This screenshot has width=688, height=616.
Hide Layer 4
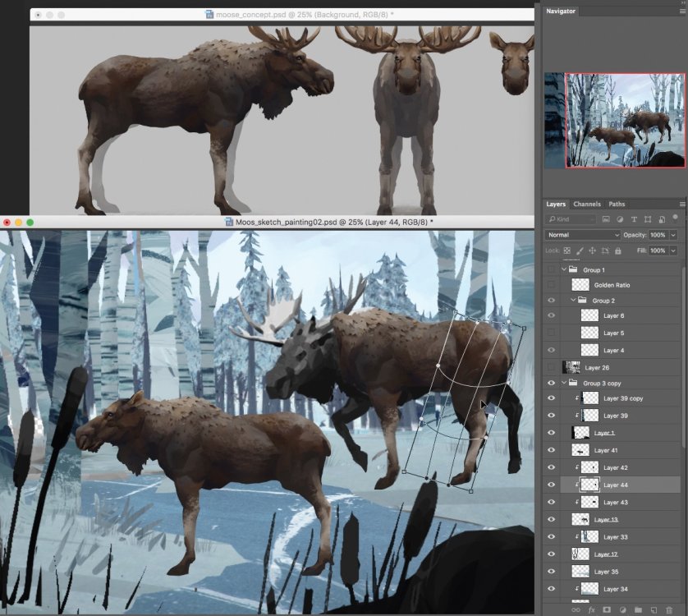pos(552,350)
